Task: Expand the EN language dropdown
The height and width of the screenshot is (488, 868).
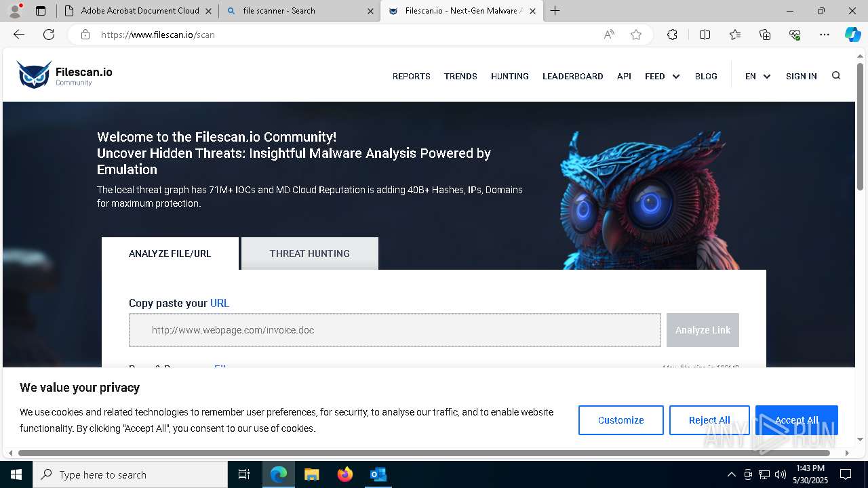Action: (x=758, y=77)
